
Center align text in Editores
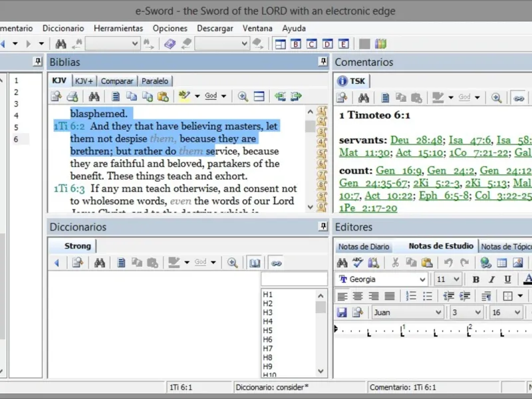click(x=358, y=296)
